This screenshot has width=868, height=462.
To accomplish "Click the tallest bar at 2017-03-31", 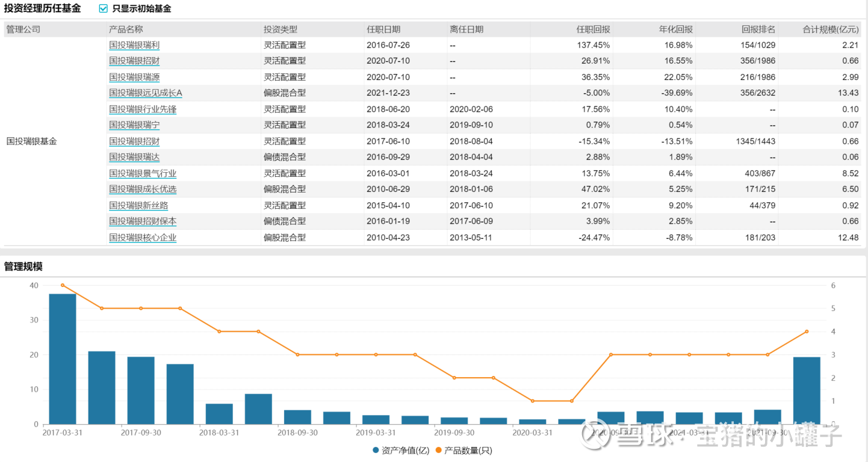I will click(x=63, y=359).
